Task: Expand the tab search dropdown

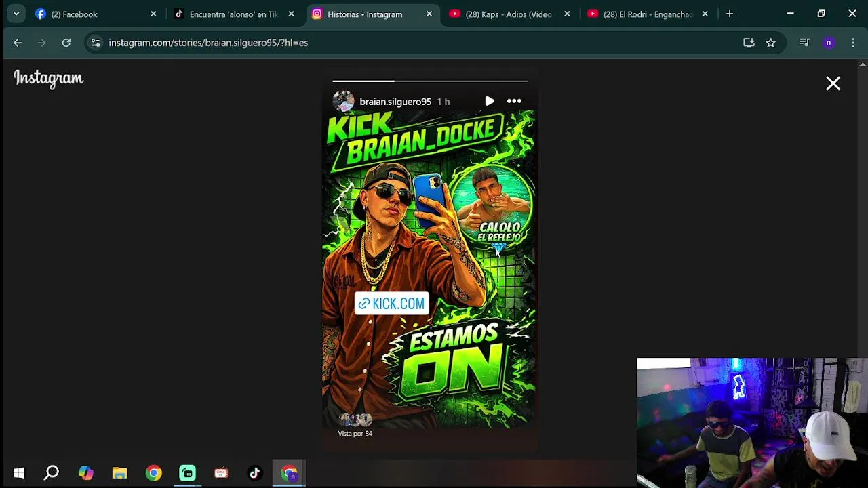Action: coord(16,14)
